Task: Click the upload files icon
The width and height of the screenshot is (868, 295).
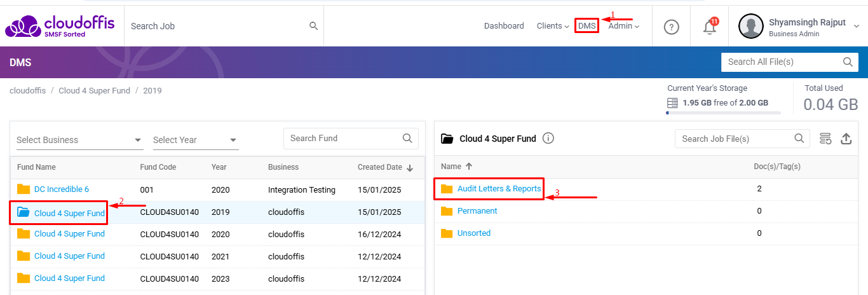Action: point(846,139)
